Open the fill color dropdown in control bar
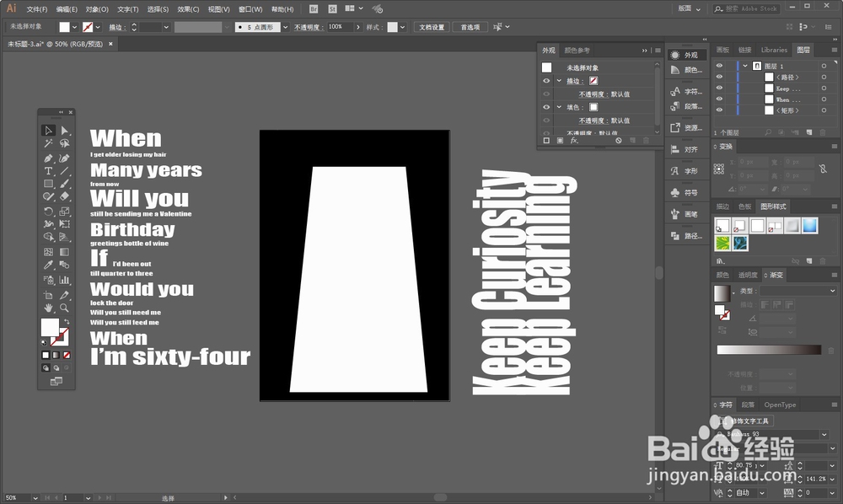The width and height of the screenshot is (843, 504). point(75,27)
